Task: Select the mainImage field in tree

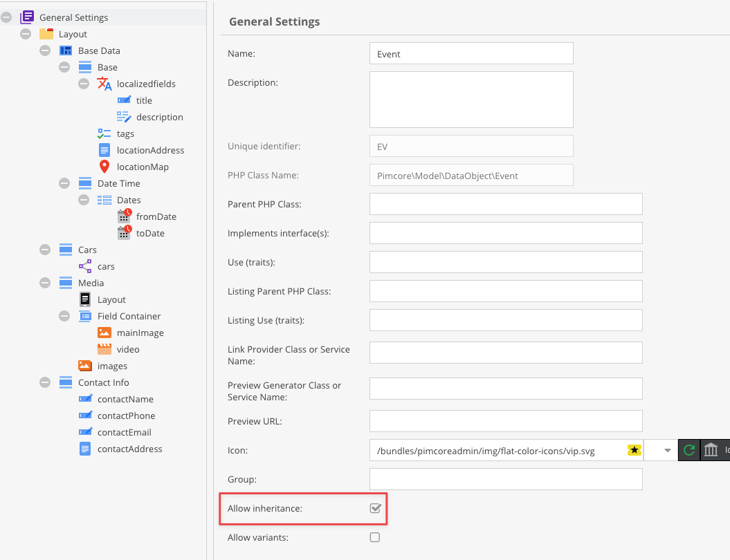Action: [140, 333]
